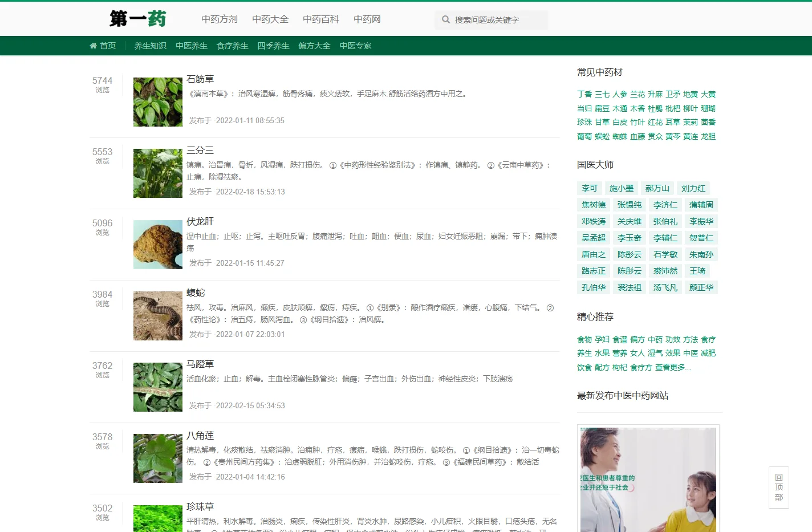Open the 石筋草 plant thumbnail

click(158, 102)
